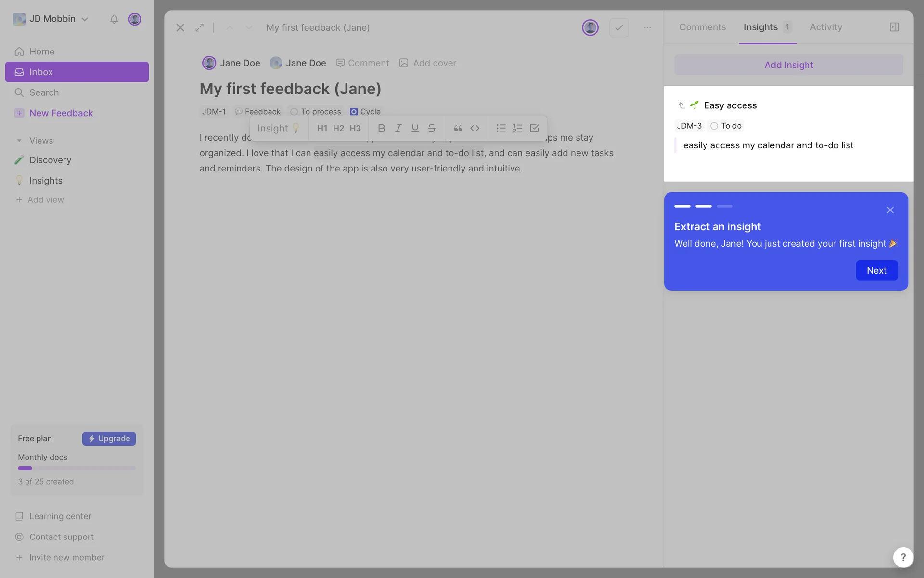Screen dimensions: 924x578
Task: Click the Add Insight button
Action: point(788,65)
